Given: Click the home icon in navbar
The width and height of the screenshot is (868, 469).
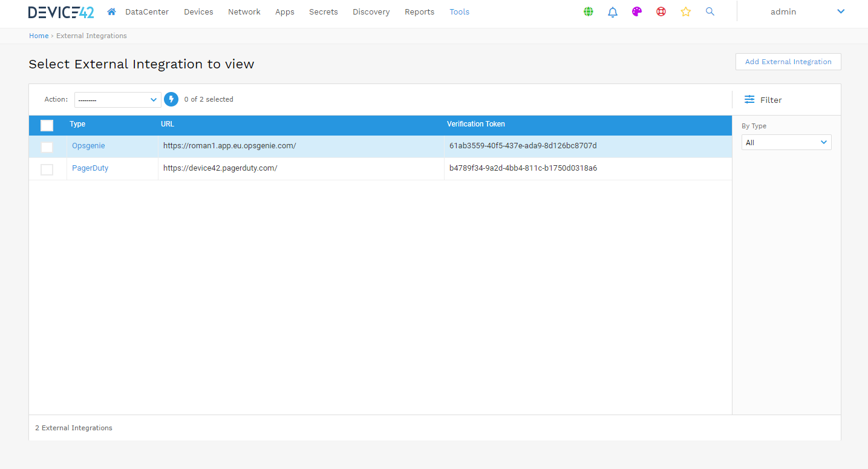Looking at the screenshot, I should click(111, 11).
